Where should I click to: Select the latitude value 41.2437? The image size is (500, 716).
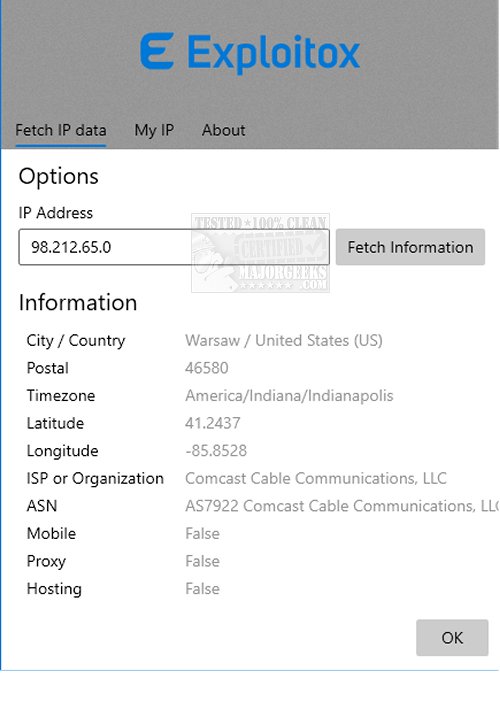click(212, 423)
